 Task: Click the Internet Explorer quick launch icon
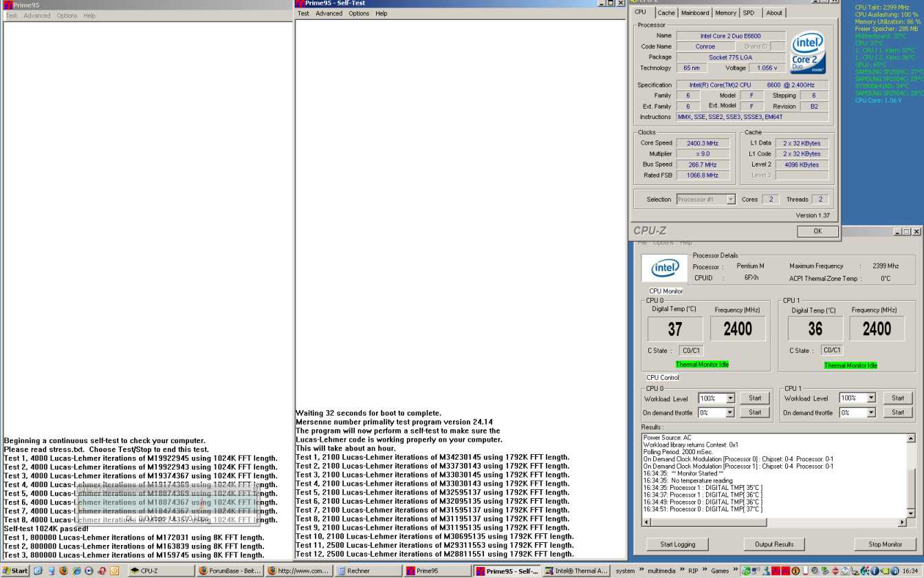click(x=76, y=570)
